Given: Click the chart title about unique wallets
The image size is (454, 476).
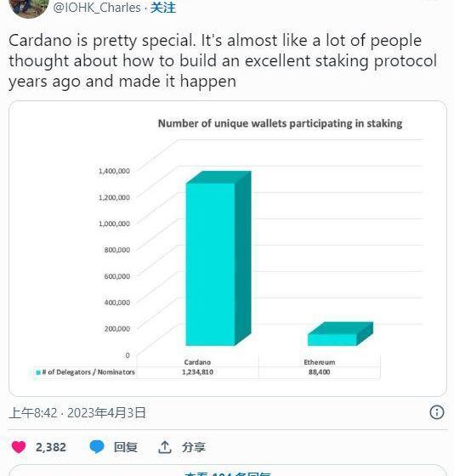Looking at the screenshot, I should click(x=280, y=123).
